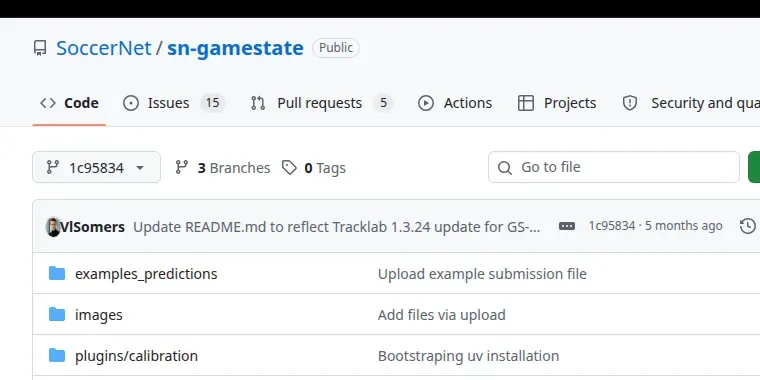
Task: Open the Add files via upload commit
Action: (442, 315)
